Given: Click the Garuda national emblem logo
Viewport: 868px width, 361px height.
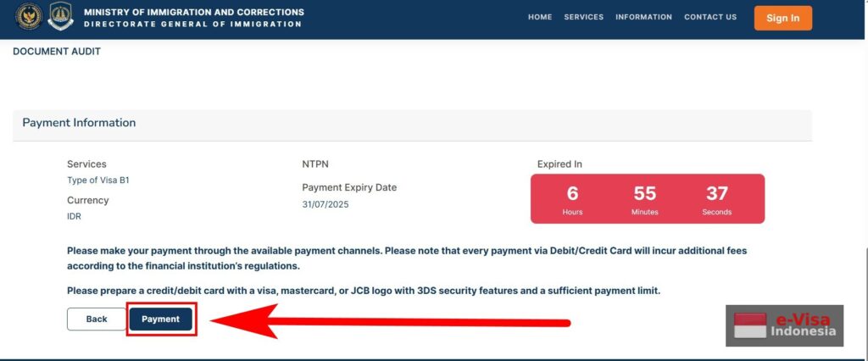Looking at the screenshot, I should pos(28,17).
